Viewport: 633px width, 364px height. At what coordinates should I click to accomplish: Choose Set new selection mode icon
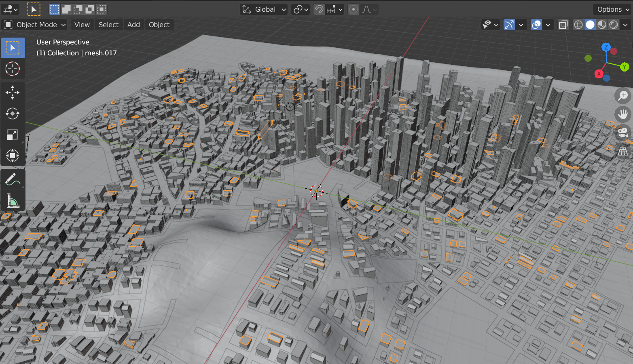click(x=55, y=9)
